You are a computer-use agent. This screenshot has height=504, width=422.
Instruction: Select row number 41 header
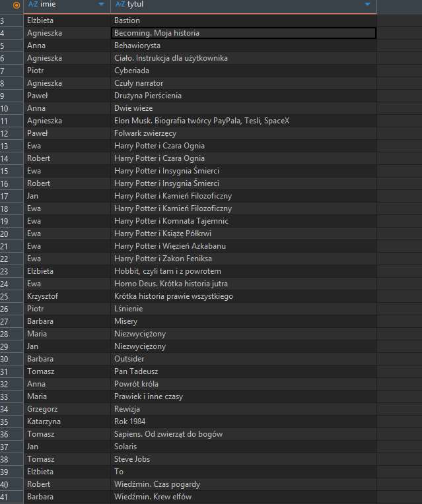point(5,497)
